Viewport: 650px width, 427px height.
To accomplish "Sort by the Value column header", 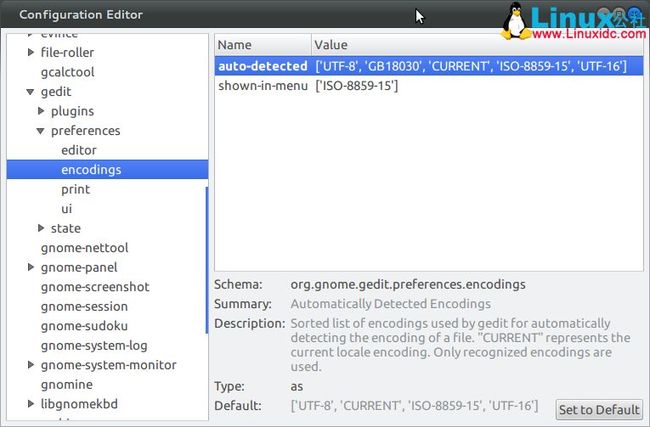I will pyautogui.click(x=477, y=45).
